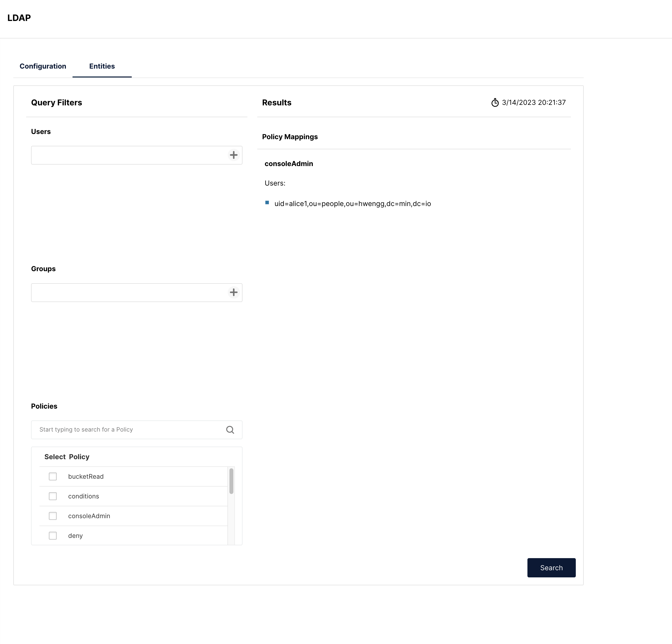The height and width of the screenshot is (644, 672).
Task: Click the Results heading
Action: coord(277,103)
